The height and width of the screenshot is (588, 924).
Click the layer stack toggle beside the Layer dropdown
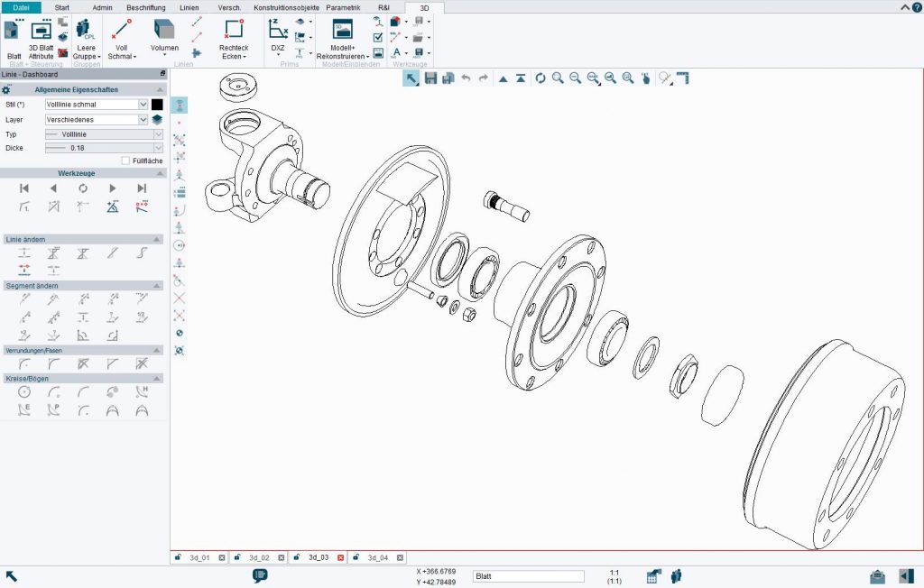point(157,119)
